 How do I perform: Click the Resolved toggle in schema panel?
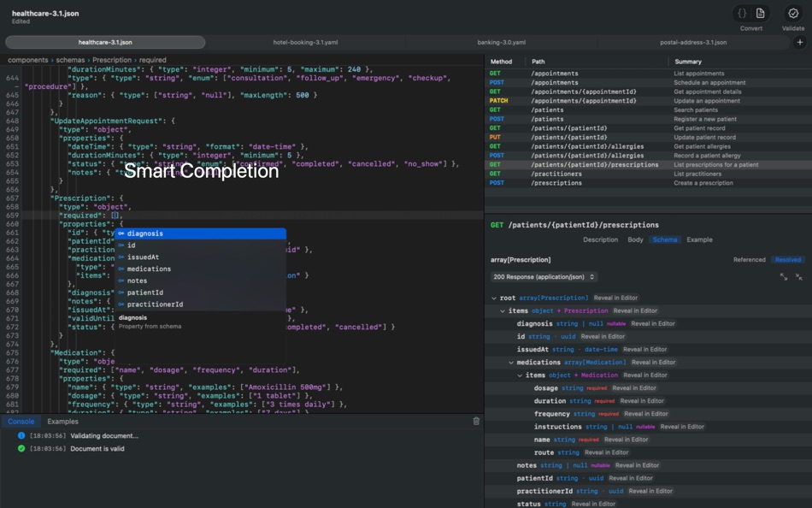pos(787,259)
